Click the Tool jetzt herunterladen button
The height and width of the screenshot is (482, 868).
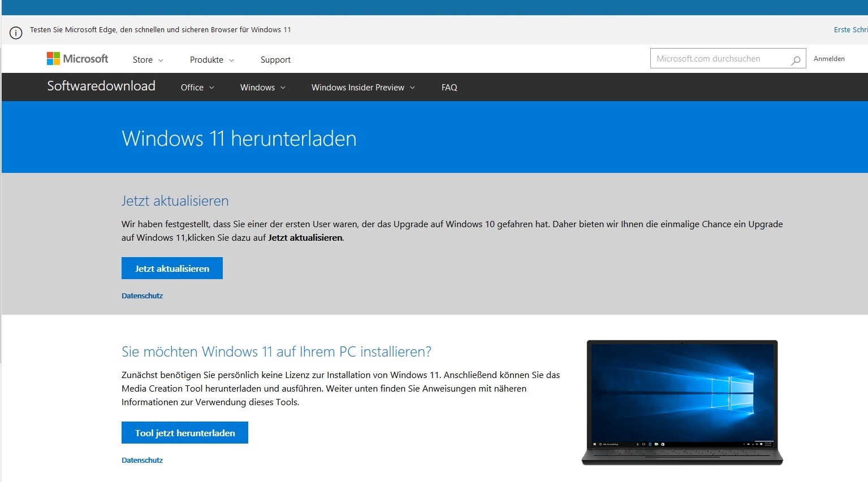point(185,433)
